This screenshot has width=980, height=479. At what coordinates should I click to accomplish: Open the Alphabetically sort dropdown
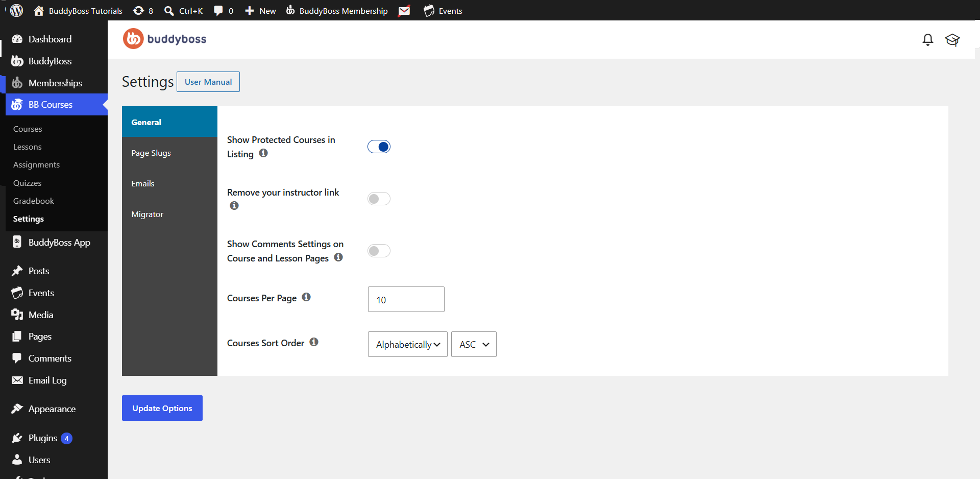tap(408, 344)
